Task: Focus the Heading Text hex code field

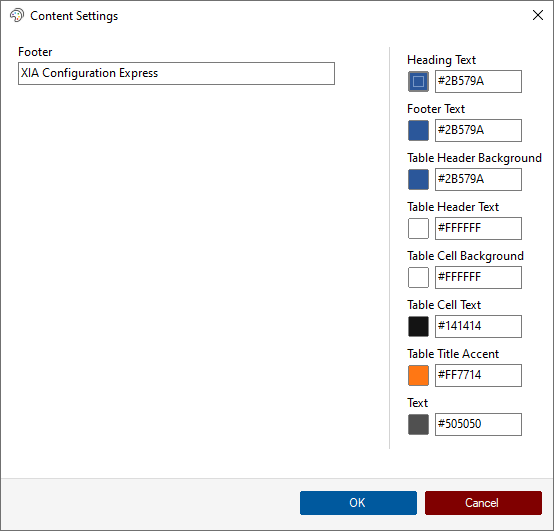Action: click(x=478, y=82)
